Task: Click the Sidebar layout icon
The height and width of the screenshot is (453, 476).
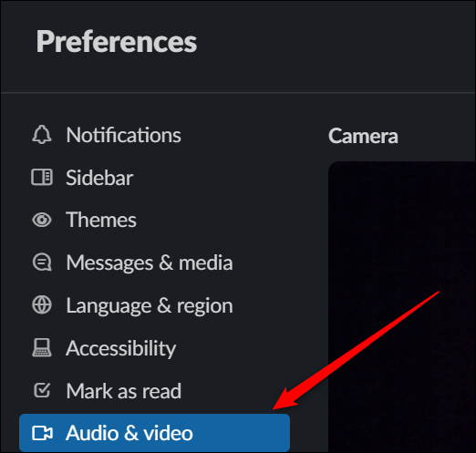Action: pyautogui.click(x=42, y=177)
